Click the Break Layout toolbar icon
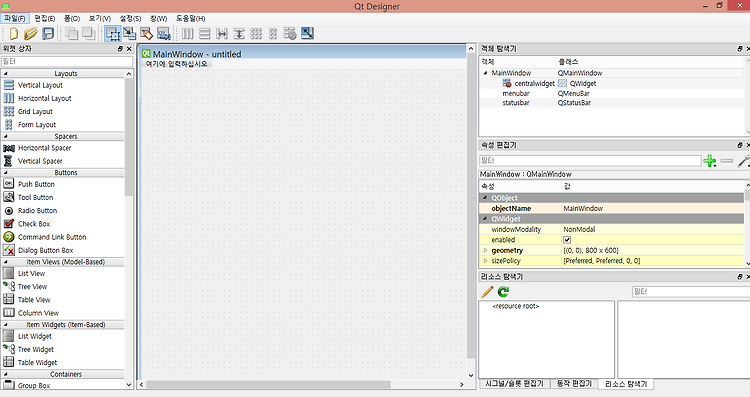The height and width of the screenshot is (397, 750). coord(290,33)
